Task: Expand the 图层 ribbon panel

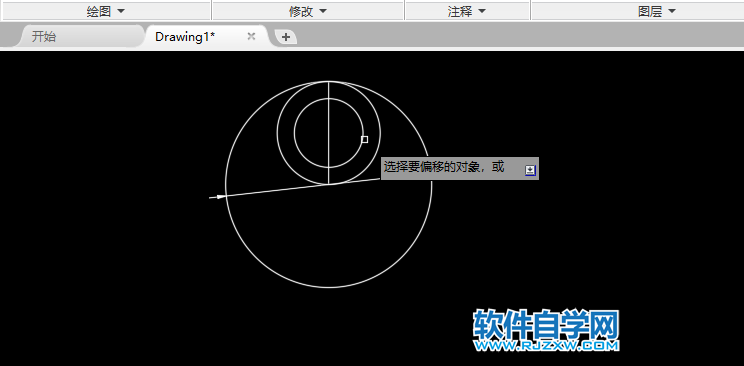Action: coord(656,11)
